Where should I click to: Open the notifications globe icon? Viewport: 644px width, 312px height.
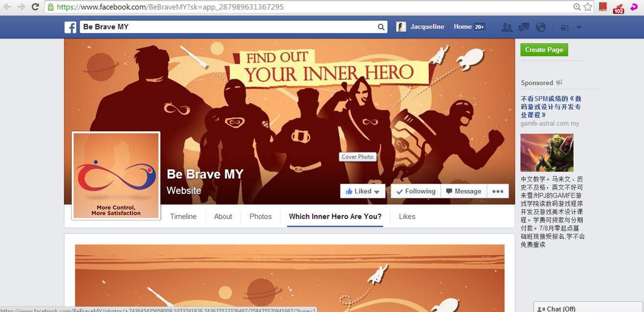(x=541, y=27)
